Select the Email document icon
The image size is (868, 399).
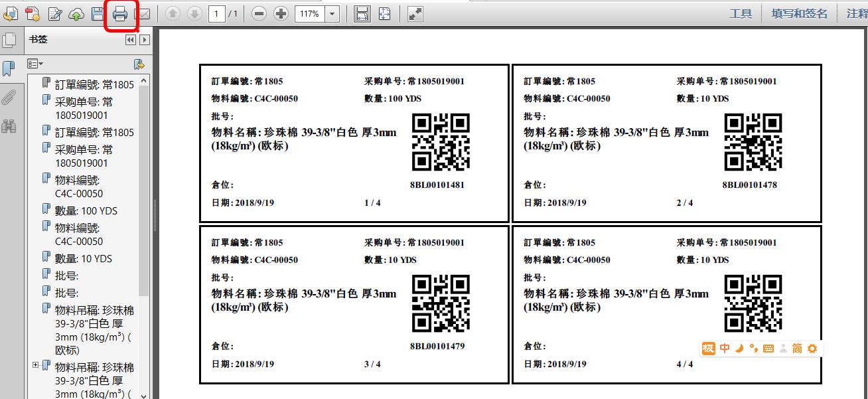143,13
